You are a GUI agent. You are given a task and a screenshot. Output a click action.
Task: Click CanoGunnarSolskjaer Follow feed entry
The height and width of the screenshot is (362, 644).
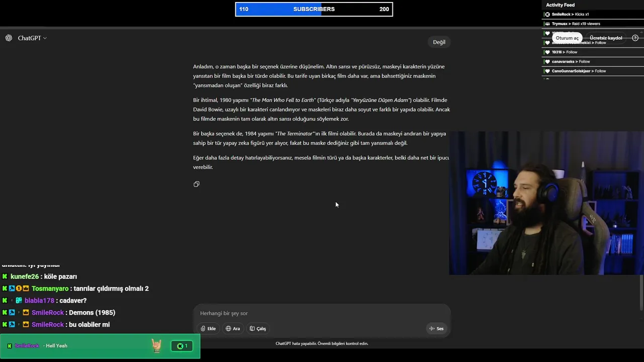coord(593,71)
